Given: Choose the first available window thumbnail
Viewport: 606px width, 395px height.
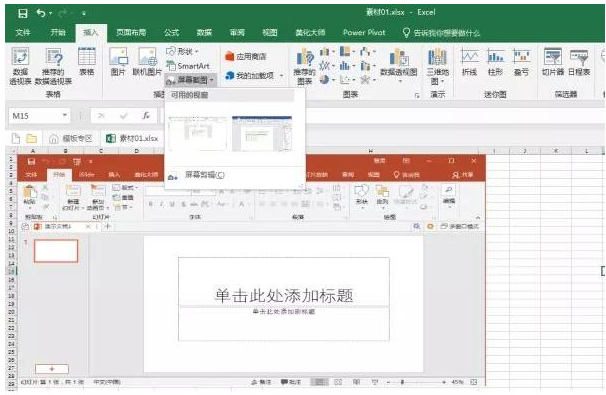Looking at the screenshot, I should point(198,134).
